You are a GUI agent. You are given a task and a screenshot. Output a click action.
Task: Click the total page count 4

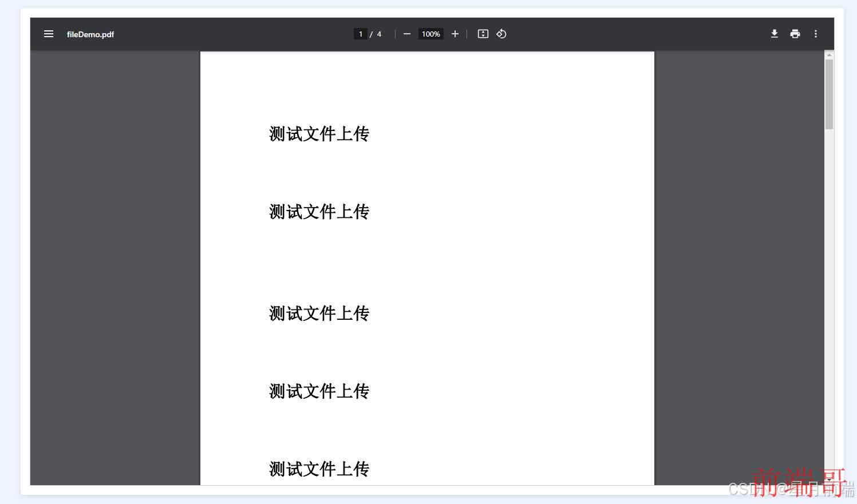(379, 34)
